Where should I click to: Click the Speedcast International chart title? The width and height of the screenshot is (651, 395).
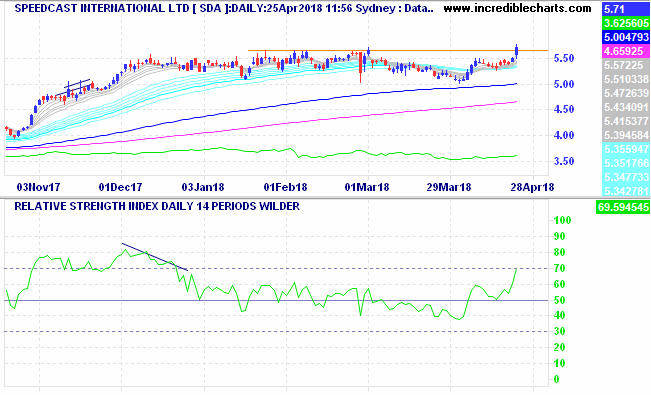coord(224,8)
